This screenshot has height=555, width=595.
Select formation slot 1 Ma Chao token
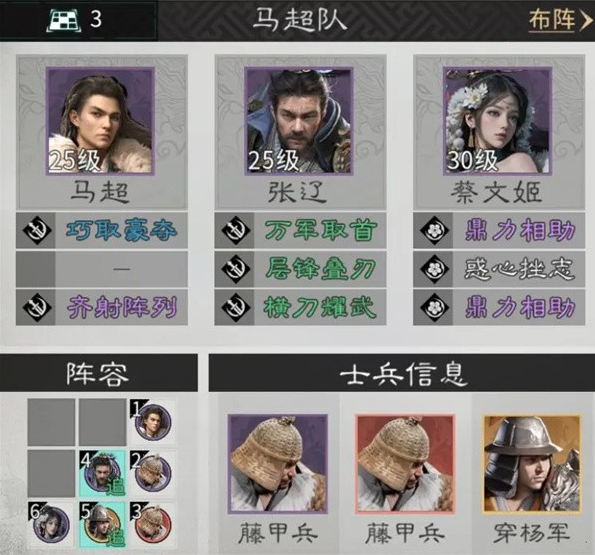(x=153, y=421)
